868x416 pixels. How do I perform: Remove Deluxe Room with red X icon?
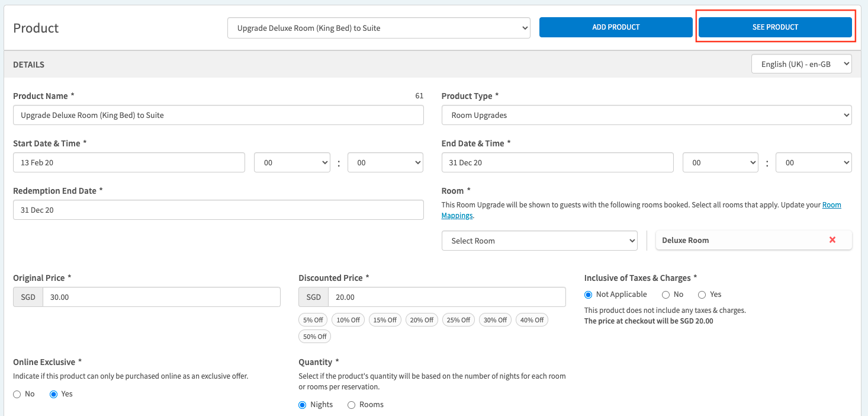click(x=832, y=240)
